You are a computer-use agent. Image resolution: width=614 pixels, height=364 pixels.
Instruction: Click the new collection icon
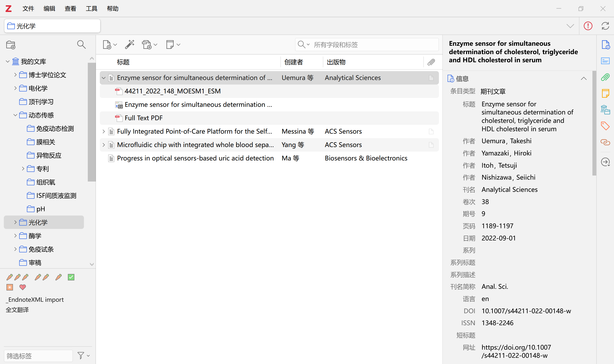11,45
